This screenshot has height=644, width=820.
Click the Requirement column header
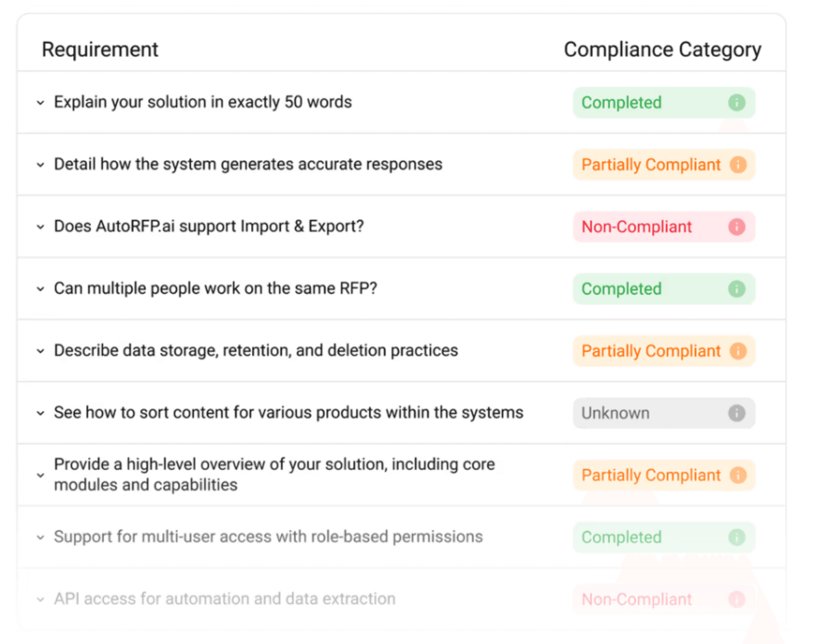click(x=100, y=49)
